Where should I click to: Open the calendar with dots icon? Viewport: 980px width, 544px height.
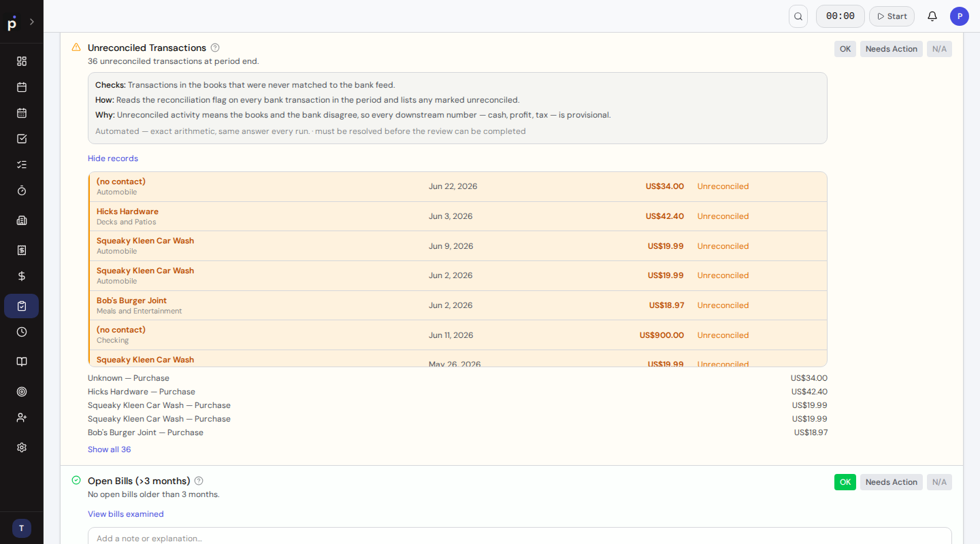coord(22,113)
